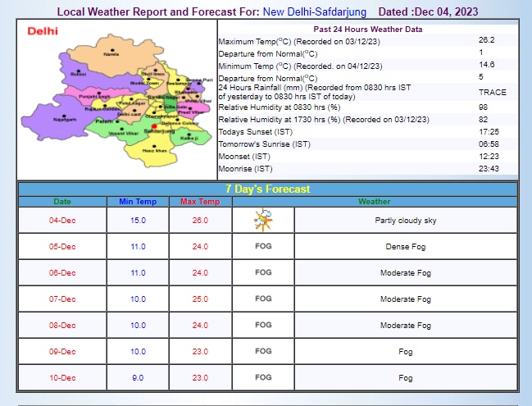
Task: Click the 04-Dec date cell
Action: pos(62,220)
